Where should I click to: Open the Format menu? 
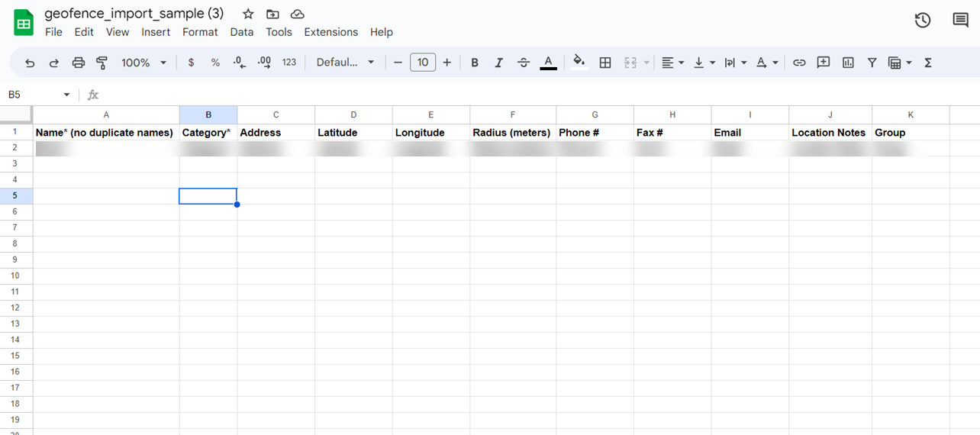(x=200, y=32)
